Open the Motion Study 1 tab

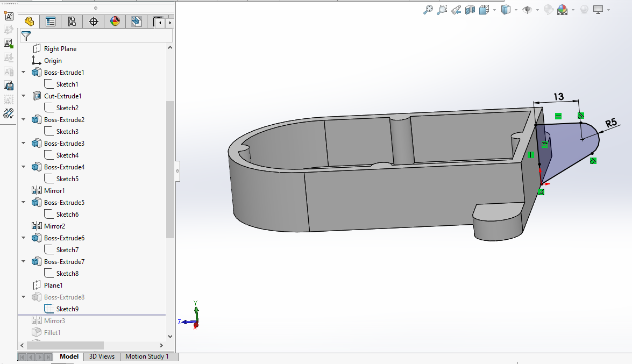[x=147, y=356]
